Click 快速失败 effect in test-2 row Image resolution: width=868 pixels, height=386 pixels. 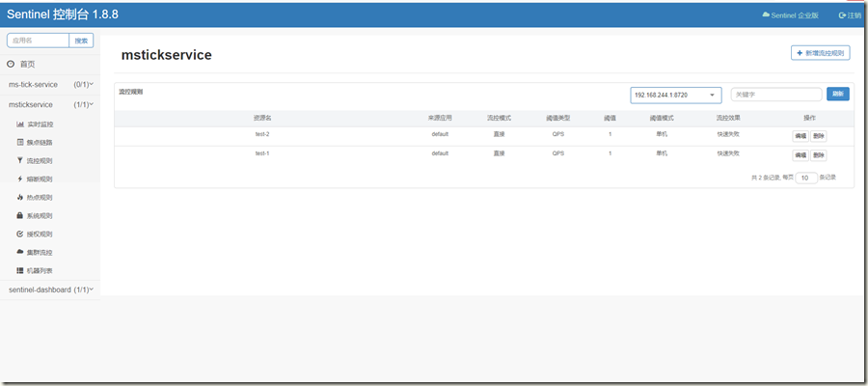pyautogui.click(x=728, y=134)
